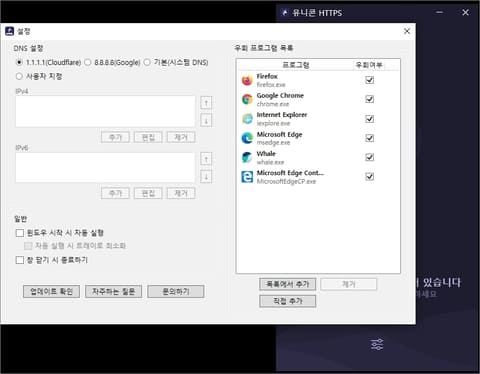Click the 직접 추가 button
Image resolution: width=480 pixels, height=374 pixels.
tap(287, 301)
